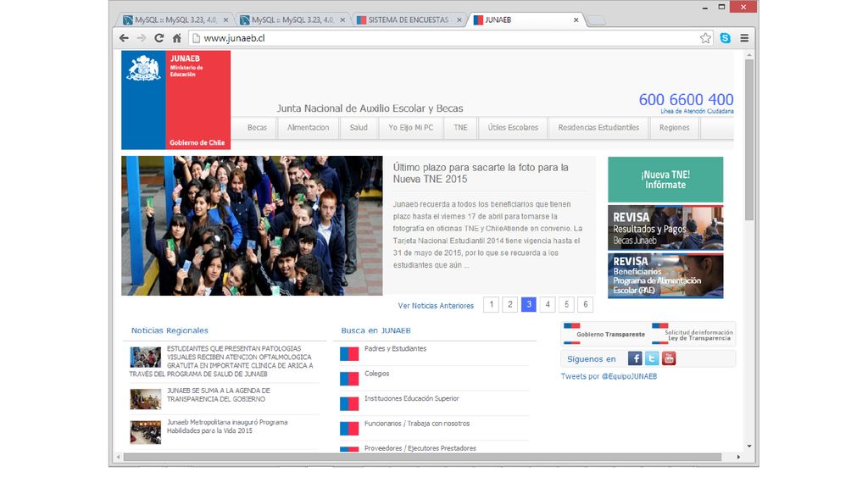Open Padres y Estudiantes link

395,348
